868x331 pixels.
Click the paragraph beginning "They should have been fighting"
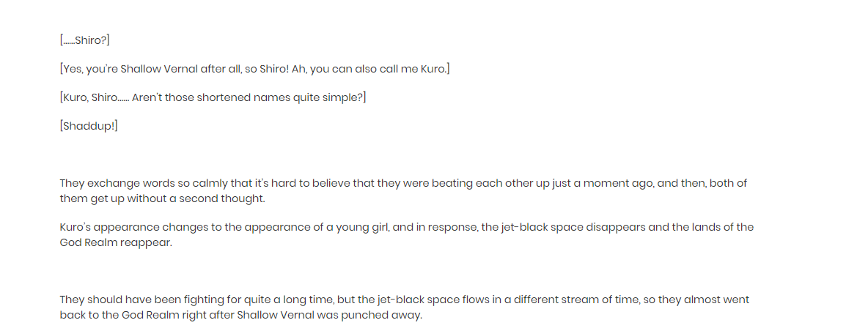[x=405, y=308]
